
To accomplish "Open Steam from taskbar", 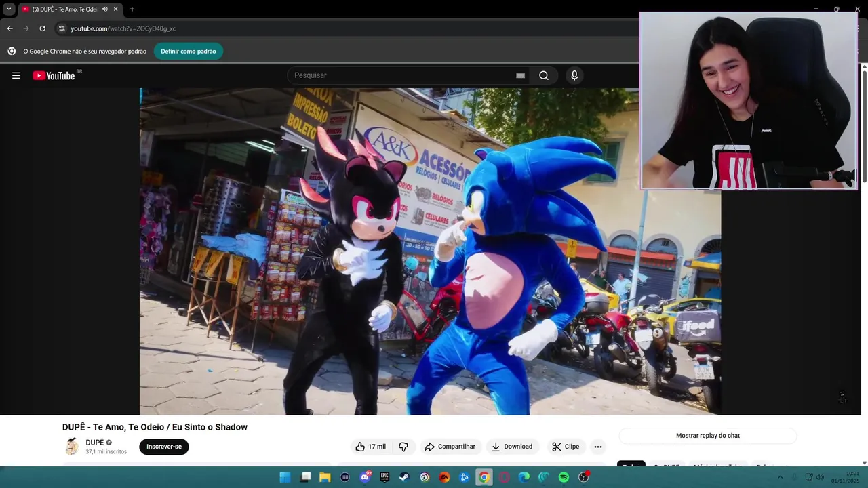I will [404, 477].
